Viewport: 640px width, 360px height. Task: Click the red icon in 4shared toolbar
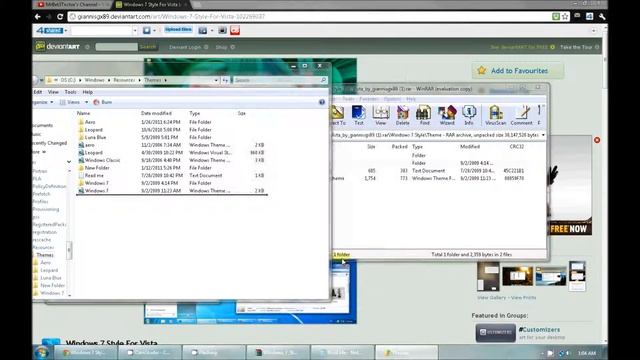tap(235, 30)
